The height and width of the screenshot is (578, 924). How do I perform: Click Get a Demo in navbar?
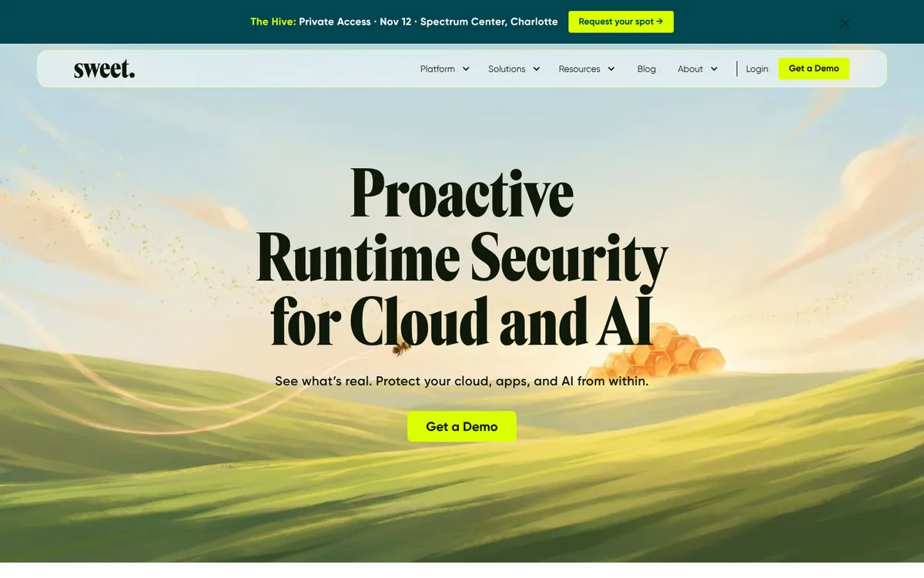click(x=814, y=69)
